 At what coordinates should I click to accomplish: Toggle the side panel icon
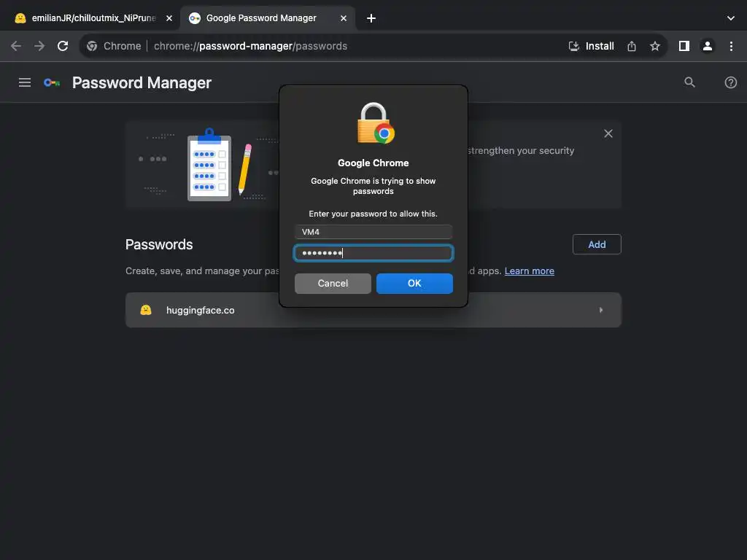pos(684,46)
